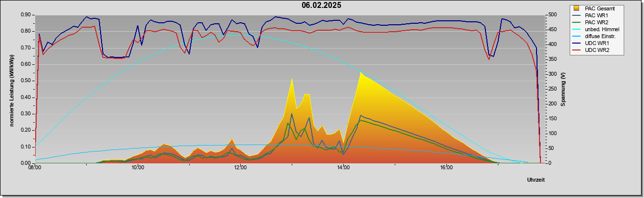Click the normierte Leistung (kW/kWp) axis title
This screenshot has height=198, width=644.
pyautogui.click(x=11, y=89)
